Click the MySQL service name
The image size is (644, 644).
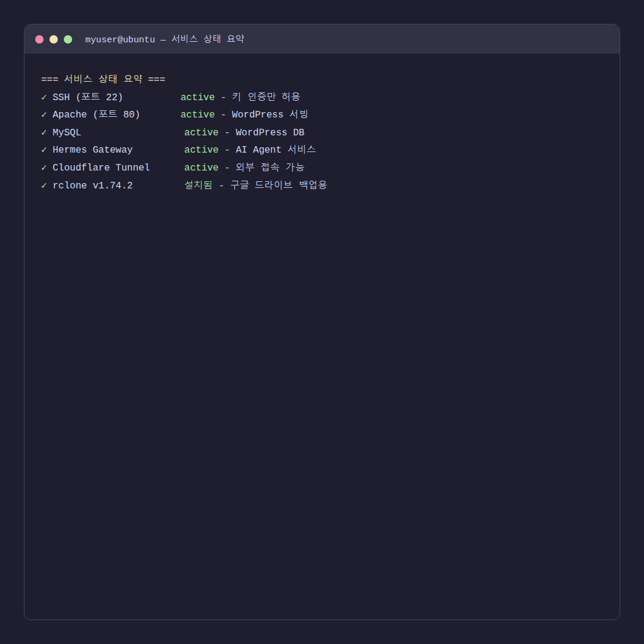pyautogui.click(x=67, y=132)
